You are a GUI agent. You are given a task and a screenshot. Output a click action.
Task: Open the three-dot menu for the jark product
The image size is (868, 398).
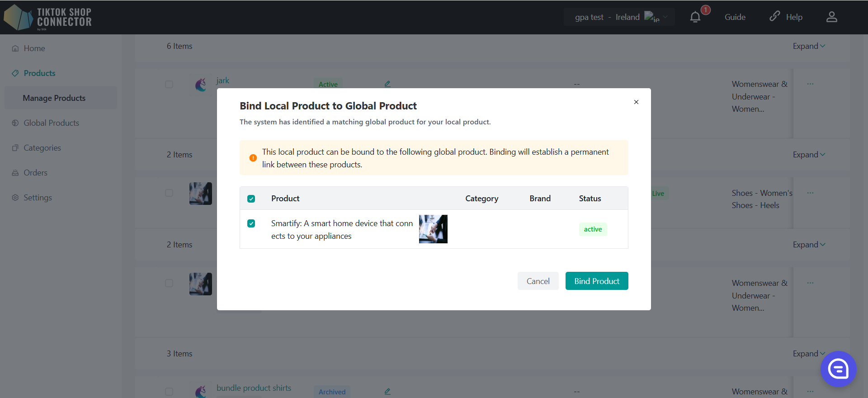tap(810, 84)
